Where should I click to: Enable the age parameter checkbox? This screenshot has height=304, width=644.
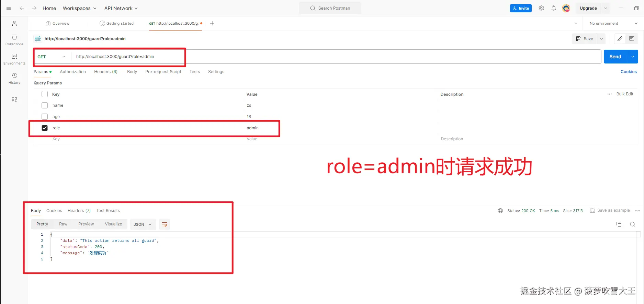pos(45,117)
